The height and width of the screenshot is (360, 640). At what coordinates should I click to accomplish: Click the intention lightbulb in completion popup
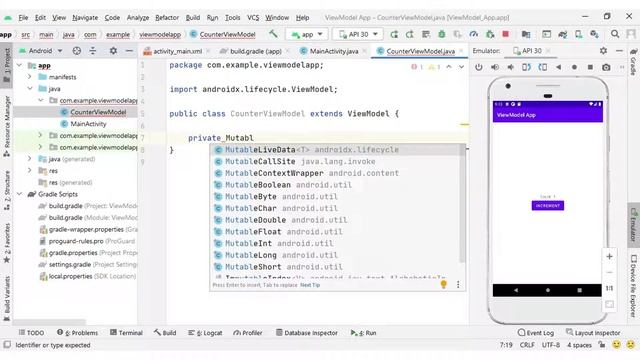(x=444, y=284)
